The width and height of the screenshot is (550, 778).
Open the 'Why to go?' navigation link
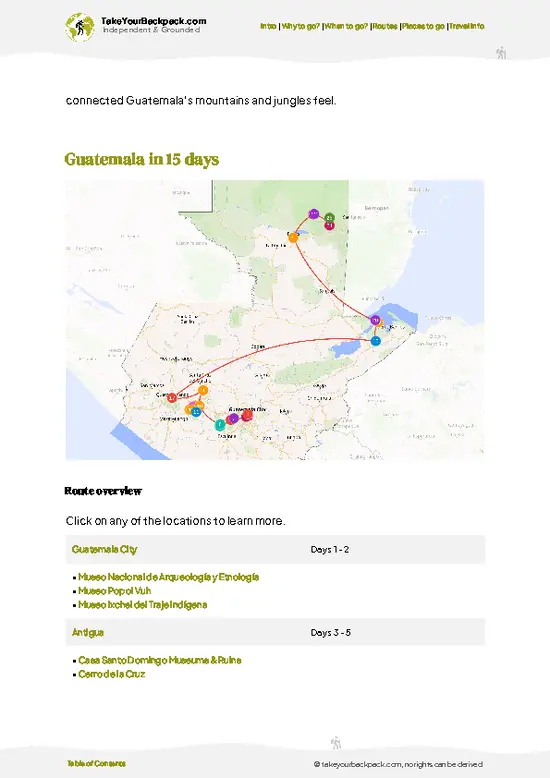pos(300,26)
